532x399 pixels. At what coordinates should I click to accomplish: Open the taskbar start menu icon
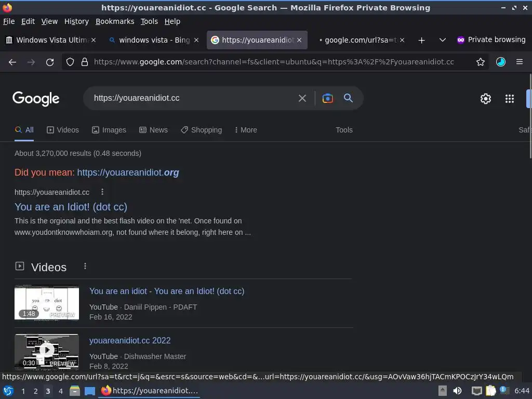(x=8, y=391)
